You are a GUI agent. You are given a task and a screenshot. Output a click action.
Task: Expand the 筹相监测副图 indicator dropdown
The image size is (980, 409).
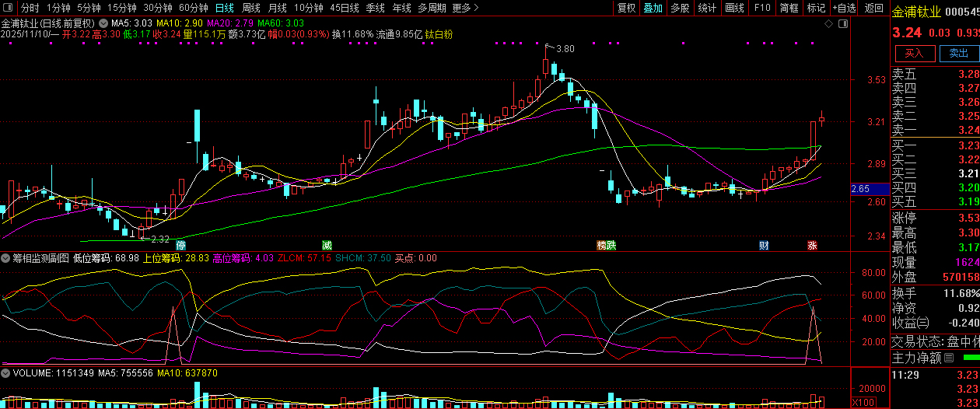(6, 258)
